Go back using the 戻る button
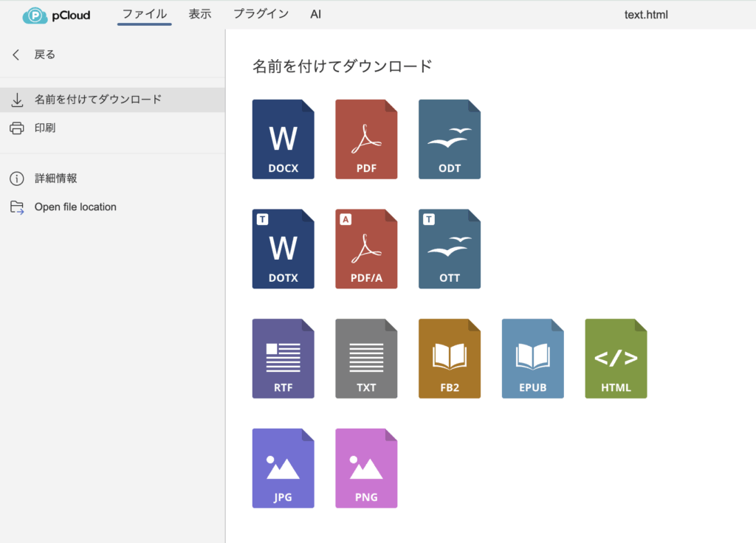The image size is (756, 543). pos(44,55)
